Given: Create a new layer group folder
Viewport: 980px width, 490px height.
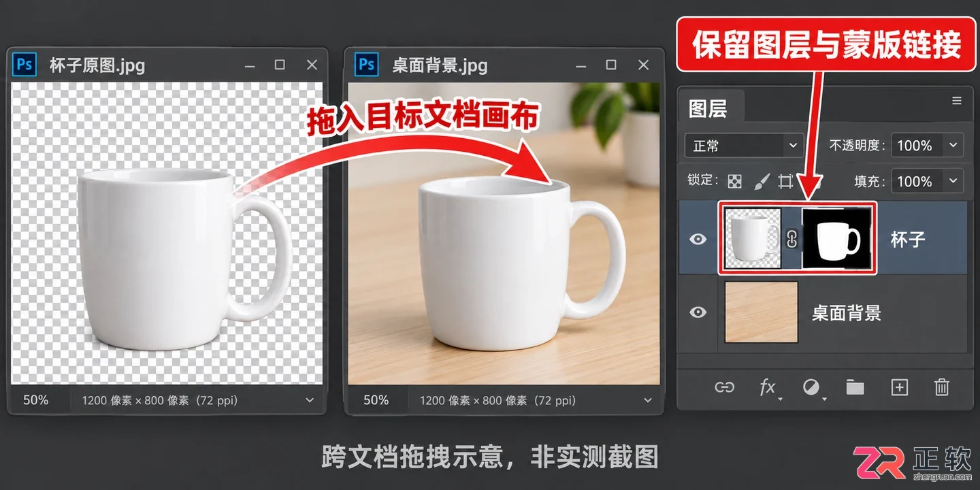Looking at the screenshot, I should point(855,387).
